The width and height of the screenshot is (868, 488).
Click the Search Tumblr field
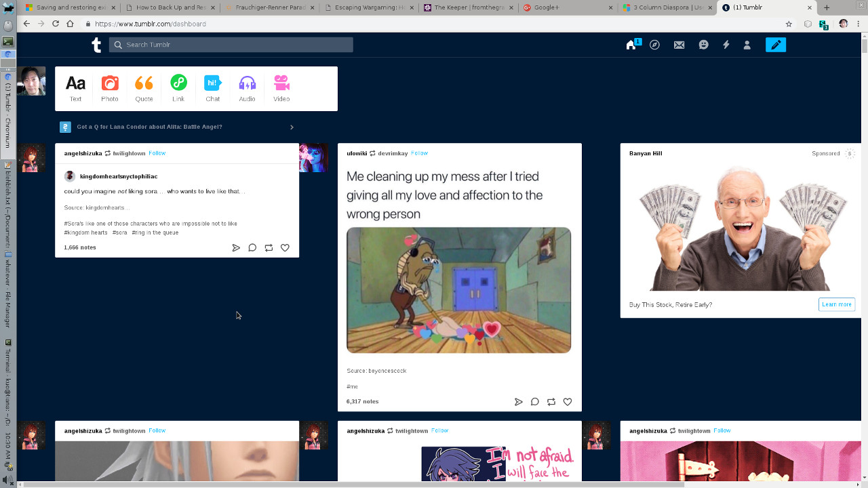tap(231, 45)
